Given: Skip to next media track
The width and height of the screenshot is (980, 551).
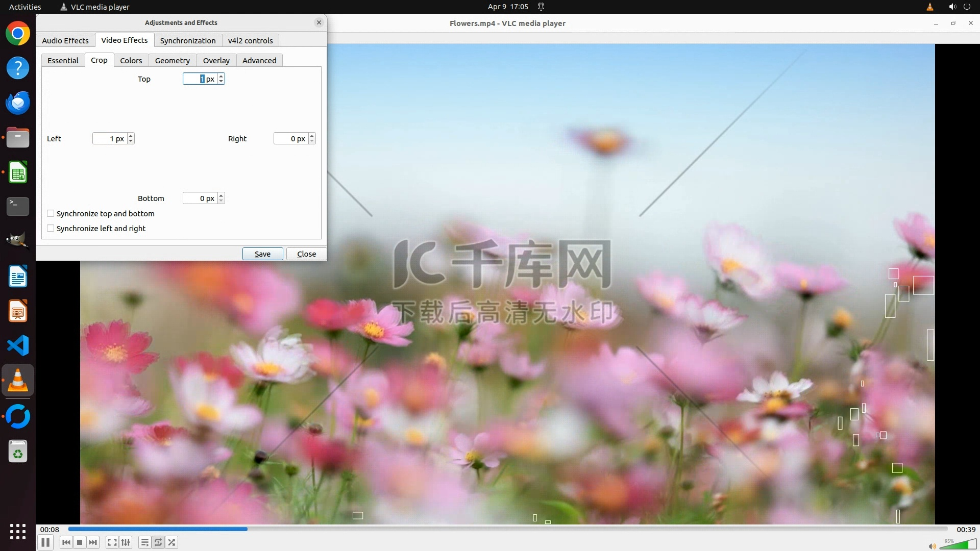Looking at the screenshot, I should (x=93, y=542).
